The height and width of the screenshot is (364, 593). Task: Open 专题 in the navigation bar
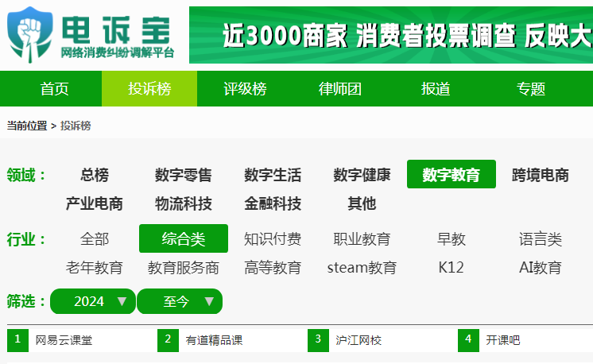click(x=531, y=89)
